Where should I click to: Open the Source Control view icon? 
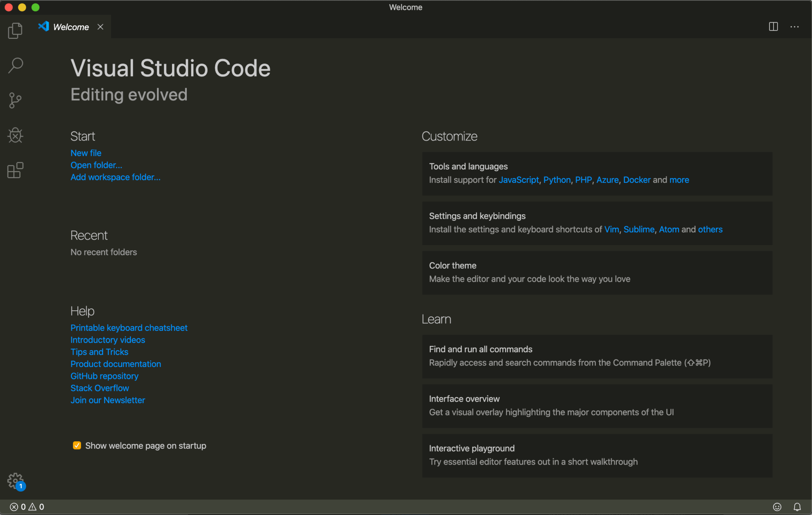[x=15, y=100]
